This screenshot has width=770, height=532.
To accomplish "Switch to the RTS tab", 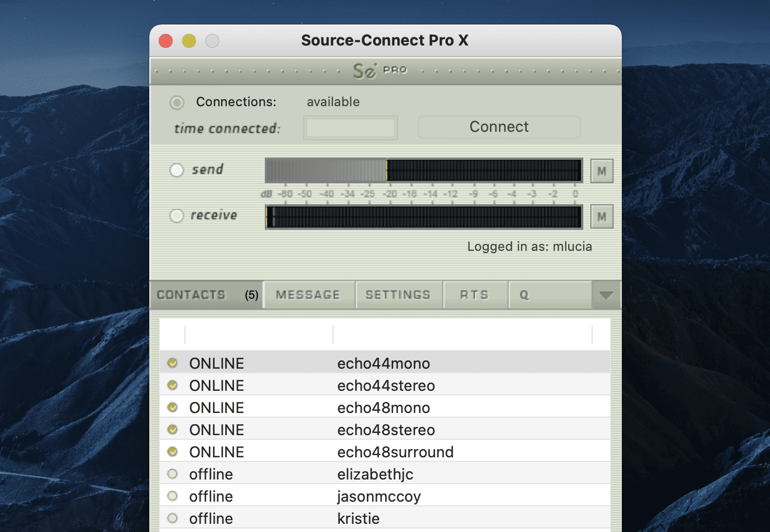I will coord(475,295).
